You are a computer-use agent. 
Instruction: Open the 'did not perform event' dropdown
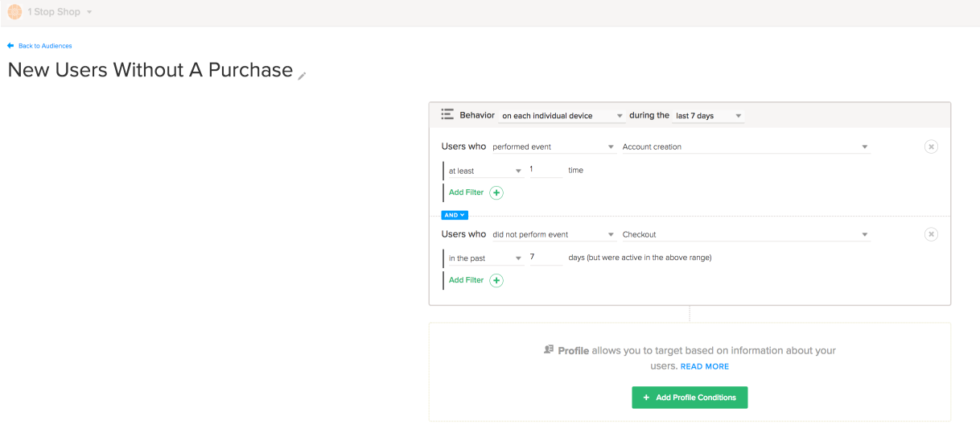(553, 235)
